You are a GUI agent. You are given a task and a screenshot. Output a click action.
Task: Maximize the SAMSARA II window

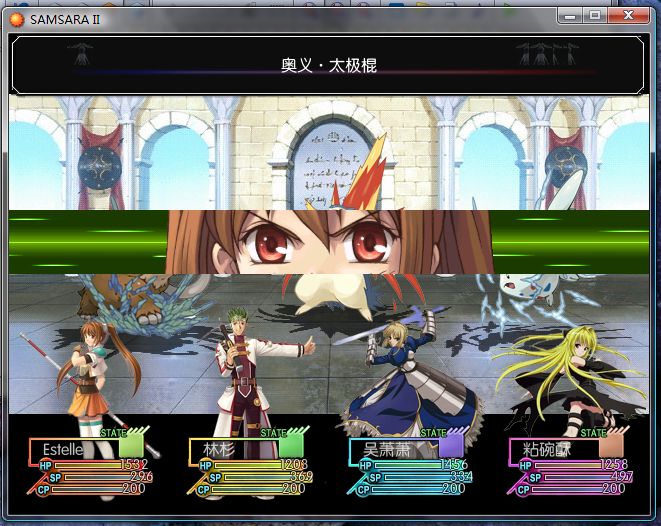595,16
